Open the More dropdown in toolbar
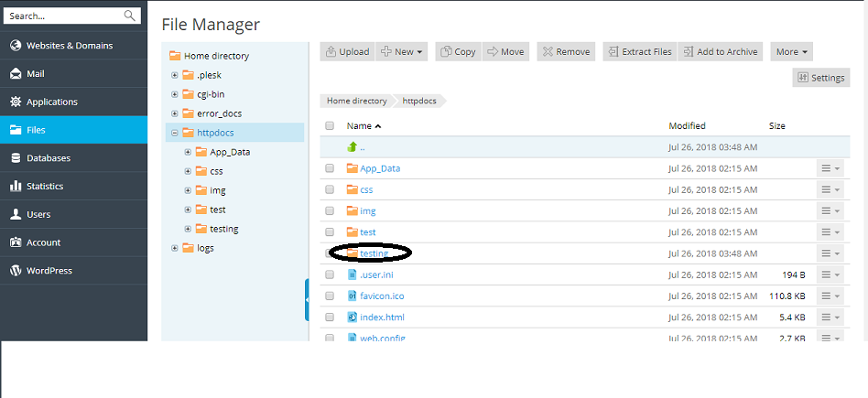The width and height of the screenshot is (868, 398). pos(791,52)
